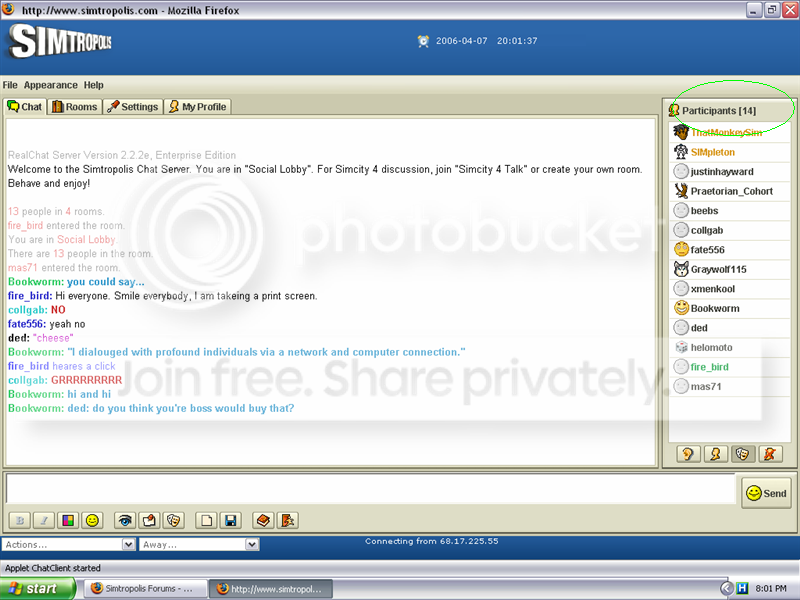Click the crossed-out user ignore icon
The width and height of the screenshot is (800, 600).
pyautogui.click(x=770, y=454)
